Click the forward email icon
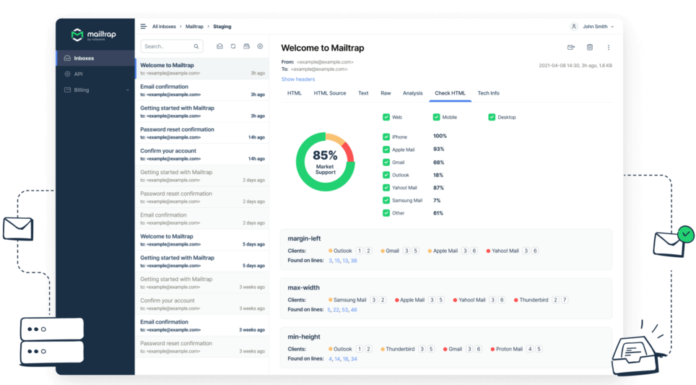The image size is (696, 385). click(571, 48)
